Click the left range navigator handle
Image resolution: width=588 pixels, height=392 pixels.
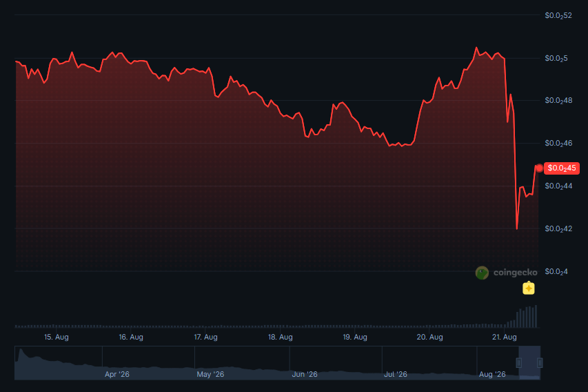coord(519,363)
